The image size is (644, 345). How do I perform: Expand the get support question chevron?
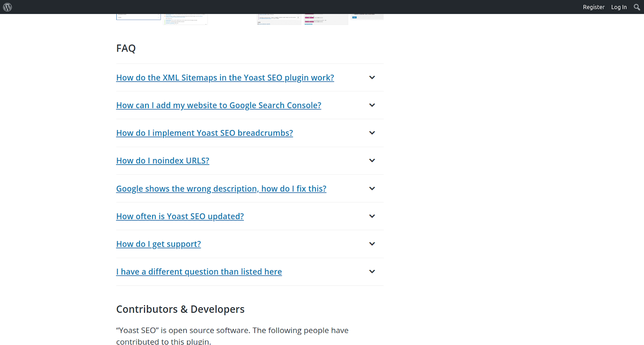pos(372,244)
